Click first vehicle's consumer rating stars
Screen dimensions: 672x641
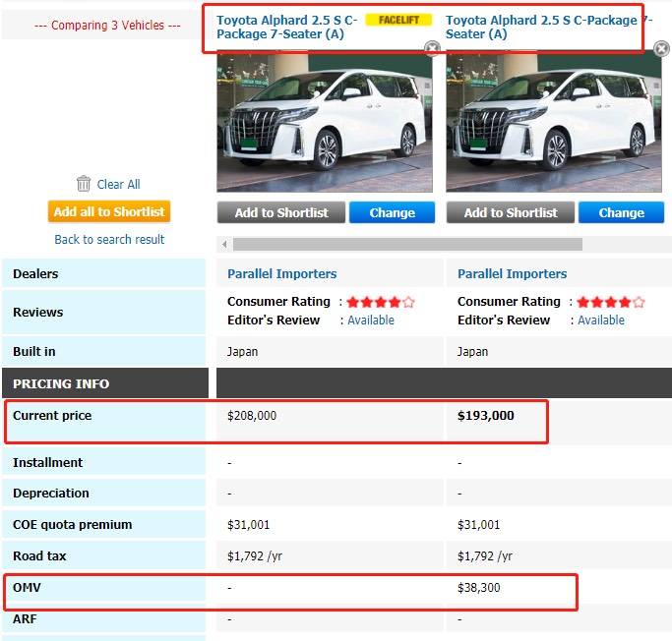click(380, 302)
